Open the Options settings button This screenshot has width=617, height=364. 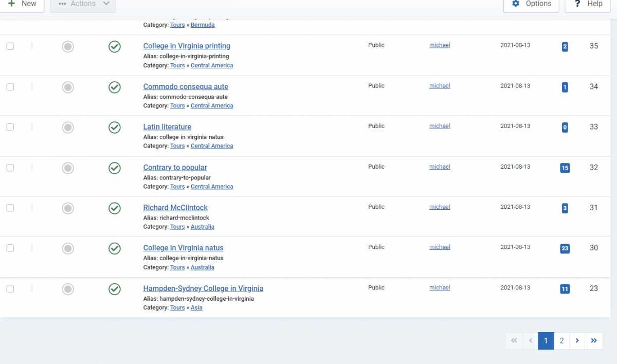pyautogui.click(x=531, y=4)
